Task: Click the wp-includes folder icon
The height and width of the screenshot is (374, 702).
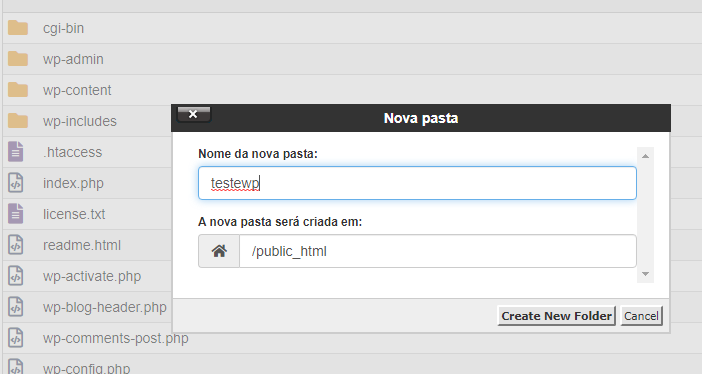Action: 18,121
